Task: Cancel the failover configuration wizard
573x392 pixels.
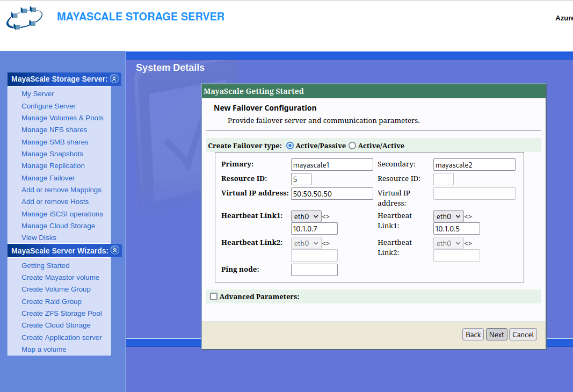Action: coord(523,335)
